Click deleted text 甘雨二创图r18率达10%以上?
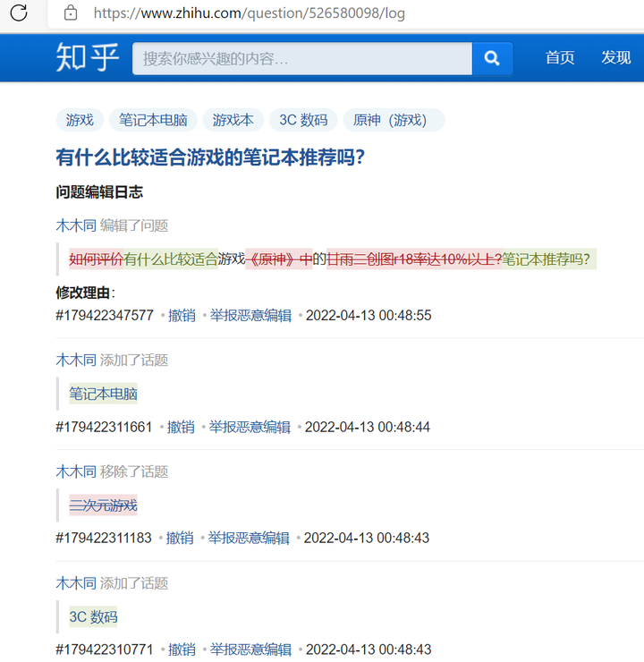Image resolution: width=644 pixels, height=662 pixels. [x=414, y=259]
